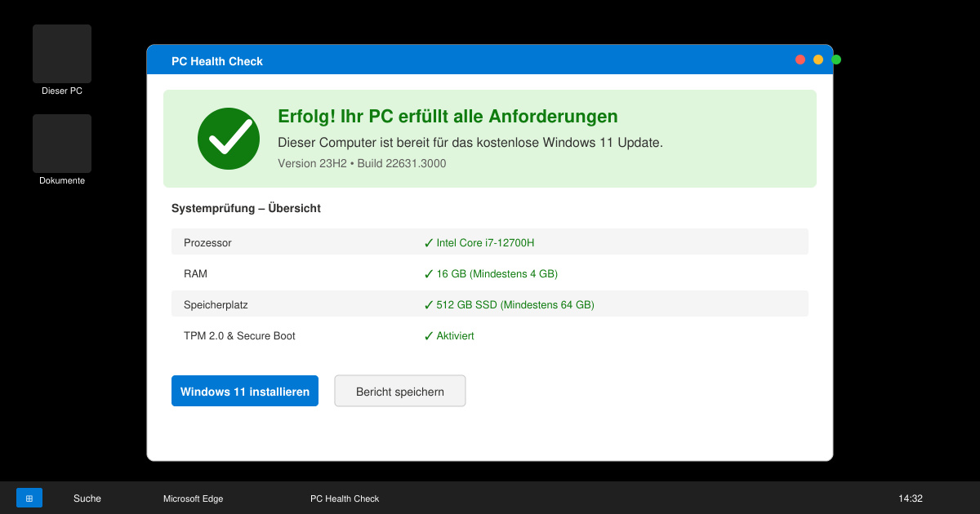Click the large green success checkmark icon
The height and width of the screenshot is (514, 980).
pyautogui.click(x=229, y=139)
